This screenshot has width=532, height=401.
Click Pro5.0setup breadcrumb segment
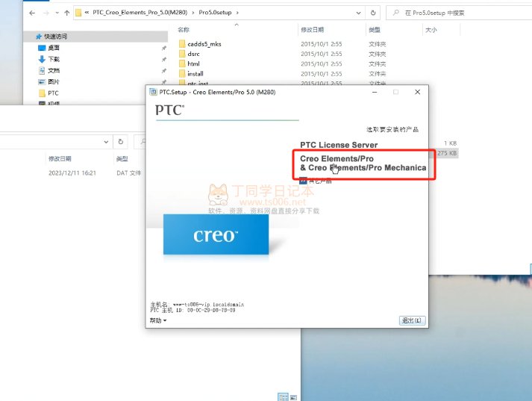215,13
